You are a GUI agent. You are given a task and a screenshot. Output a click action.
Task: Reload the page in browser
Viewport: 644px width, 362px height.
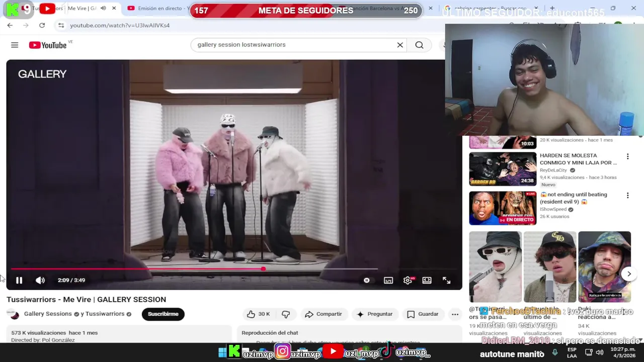click(x=42, y=25)
